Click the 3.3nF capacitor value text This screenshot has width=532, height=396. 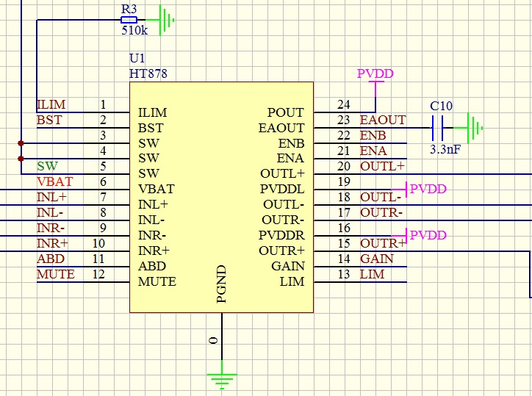[x=445, y=149]
